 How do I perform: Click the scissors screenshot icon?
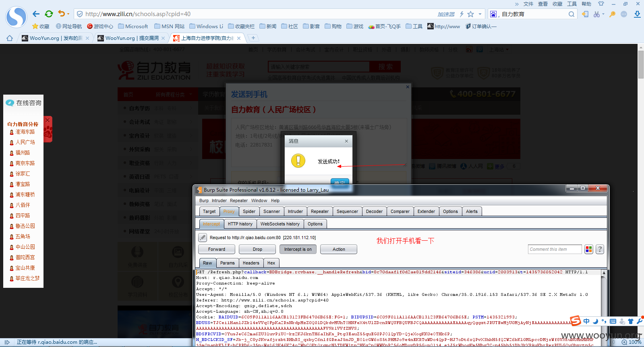596,14
